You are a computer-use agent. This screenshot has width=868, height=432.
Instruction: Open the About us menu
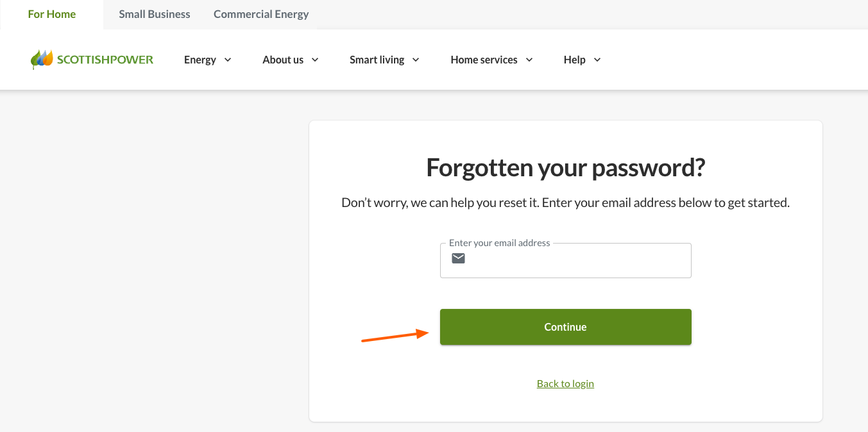[283, 60]
